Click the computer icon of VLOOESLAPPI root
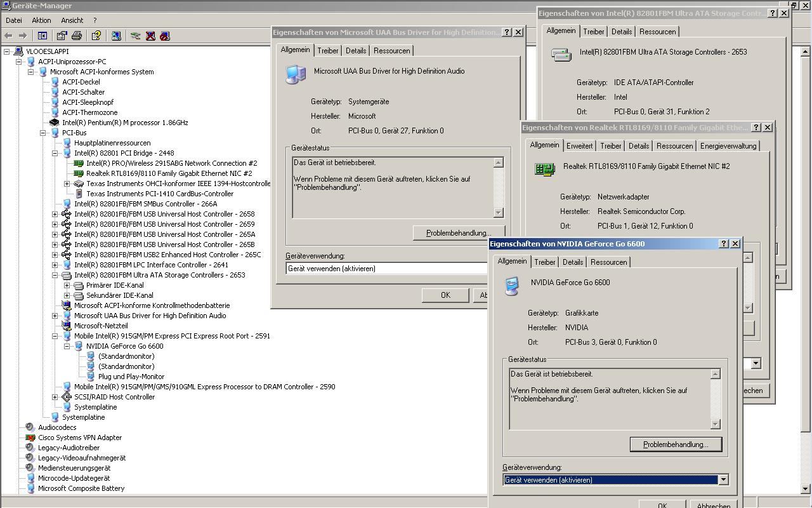 [18, 51]
